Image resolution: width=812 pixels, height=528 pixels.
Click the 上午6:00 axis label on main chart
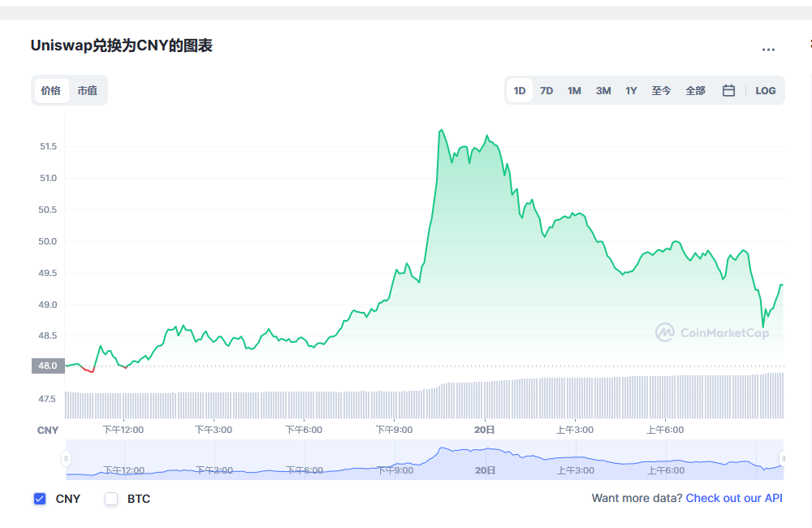(665, 430)
